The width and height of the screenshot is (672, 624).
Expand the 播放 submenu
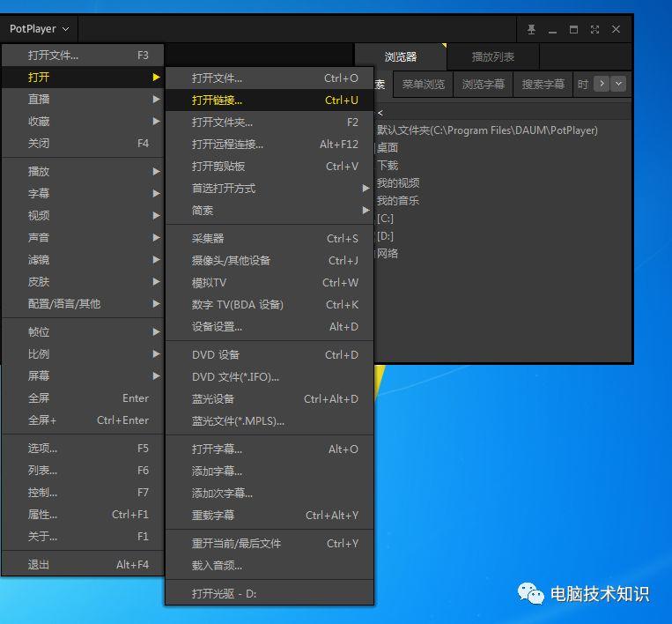click(x=83, y=172)
